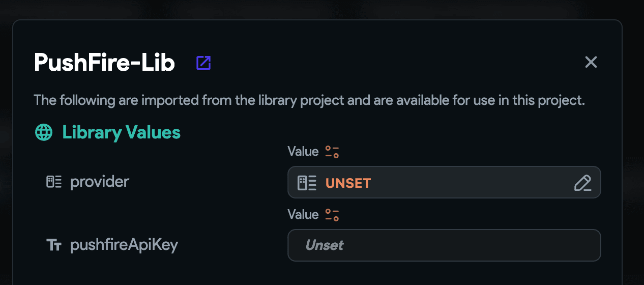Click the enum icon inside the provider value box
Image resolution: width=644 pixels, height=285 pixels.
point(307,183)
